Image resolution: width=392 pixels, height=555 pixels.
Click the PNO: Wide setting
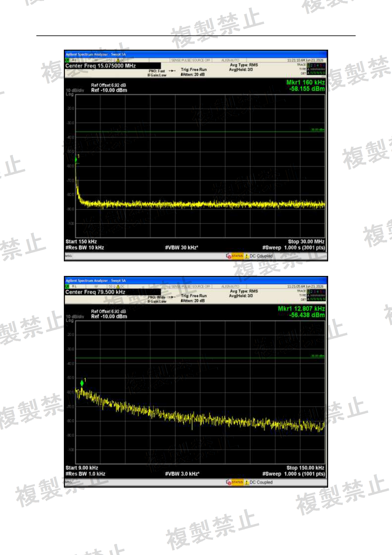pyautogui.click(x=157, y=297)
